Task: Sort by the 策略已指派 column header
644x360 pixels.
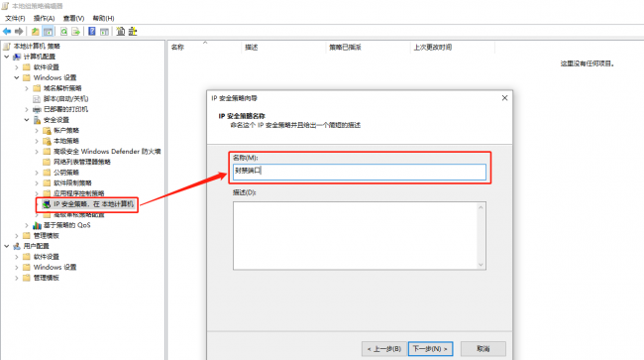Action: 369,48
